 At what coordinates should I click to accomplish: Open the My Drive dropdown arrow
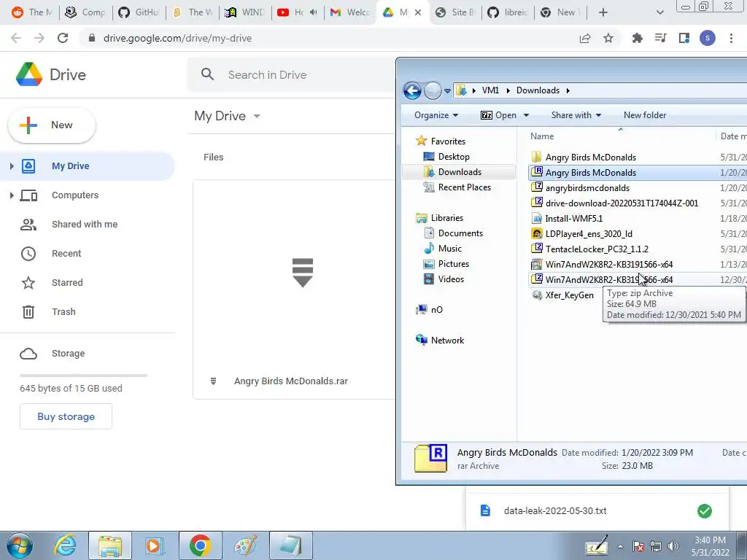pos(257,116)
